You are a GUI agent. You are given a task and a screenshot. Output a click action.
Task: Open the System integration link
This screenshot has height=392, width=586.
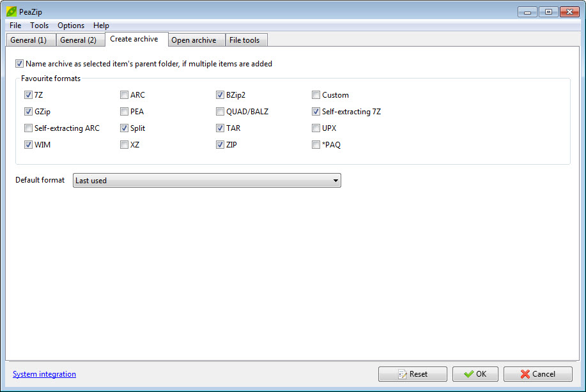pyautogui.click(x=44, y=373)
